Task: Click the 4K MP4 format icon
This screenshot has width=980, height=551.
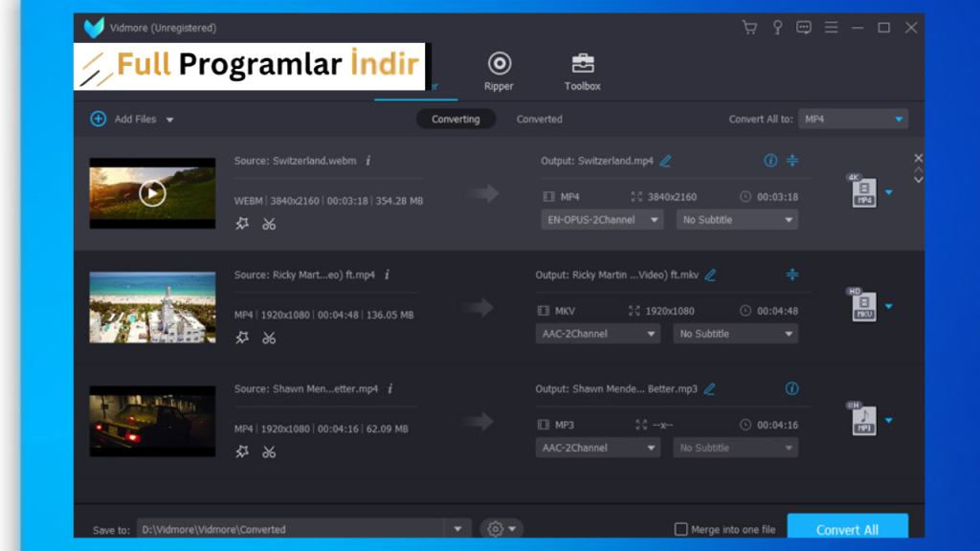Action: [863, 191]
